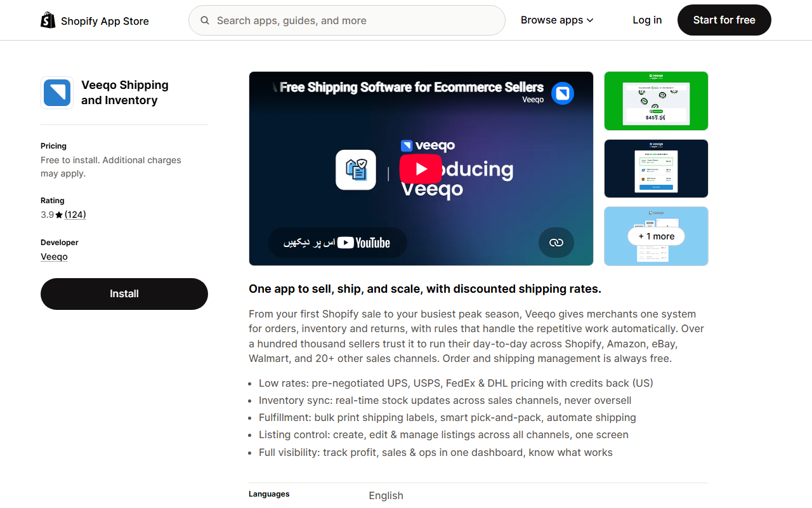The height and width of the screenshot is (508, 812).
Task: Click the Pricing label
Action: click(x=53, y=146)
